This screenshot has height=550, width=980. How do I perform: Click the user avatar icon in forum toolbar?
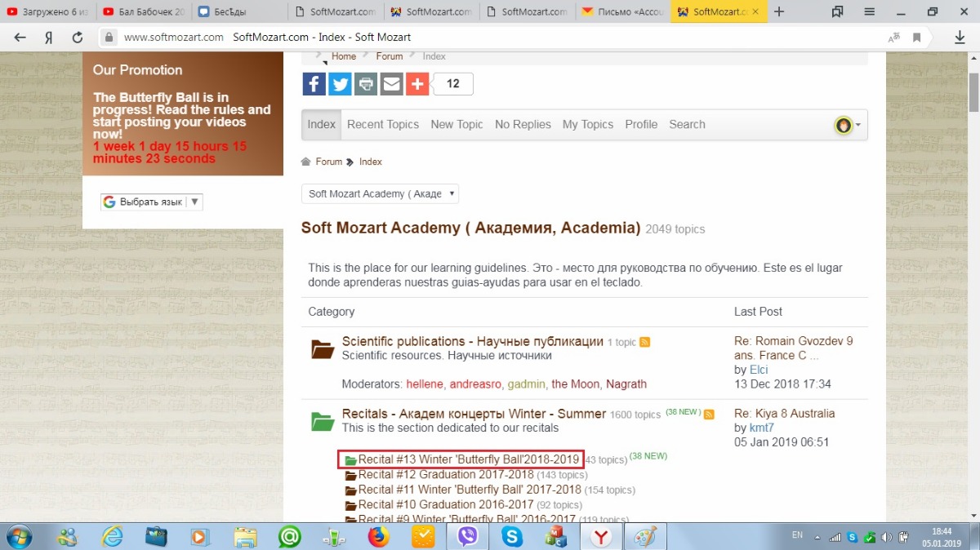[844, 125]
